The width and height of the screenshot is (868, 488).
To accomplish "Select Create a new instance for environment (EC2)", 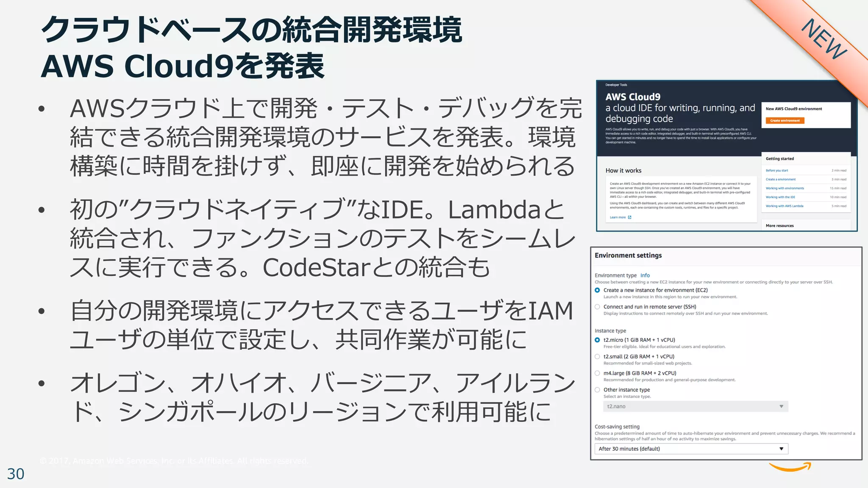I will click(x=597, y=290).
